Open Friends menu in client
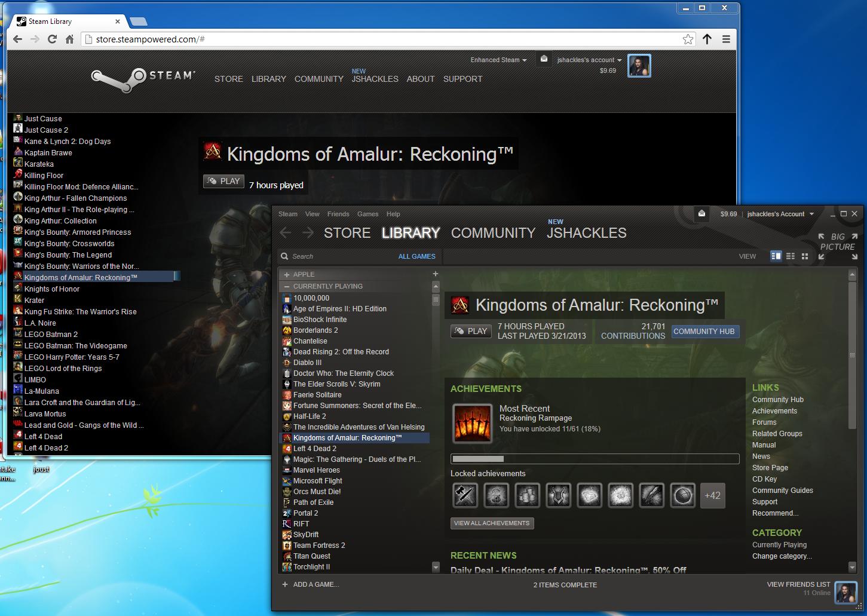This screenshot has height=616, width=867. [338, 214]
